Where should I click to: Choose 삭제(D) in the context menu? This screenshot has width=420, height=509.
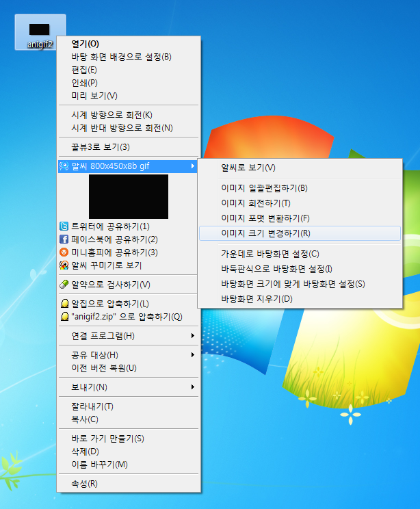pos(128,452)
